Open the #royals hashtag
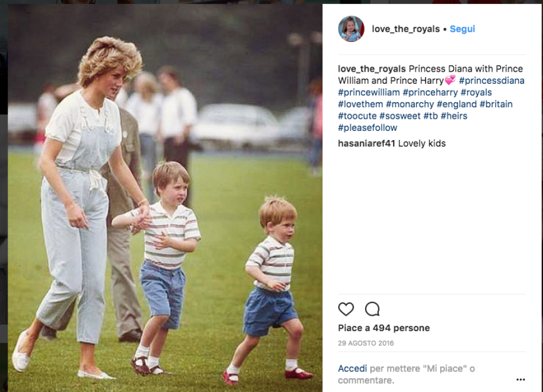 click(x=476, y=92)
